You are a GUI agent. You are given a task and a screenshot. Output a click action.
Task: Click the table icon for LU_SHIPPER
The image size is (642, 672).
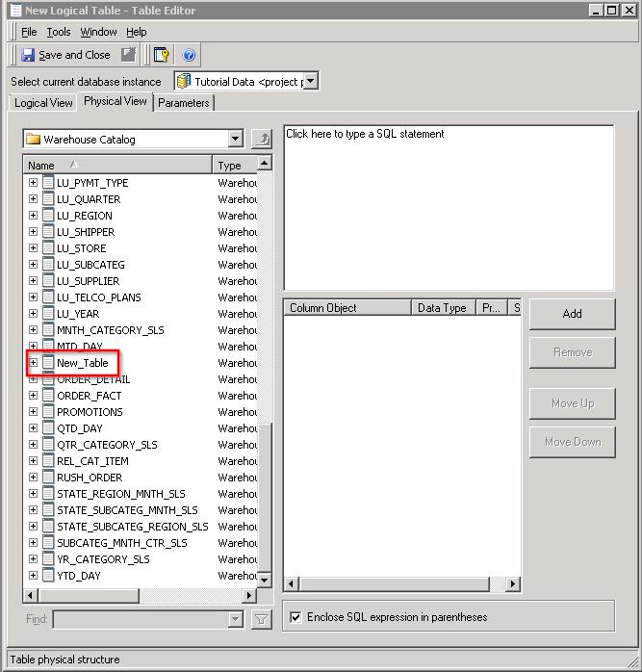pos(48,231)
